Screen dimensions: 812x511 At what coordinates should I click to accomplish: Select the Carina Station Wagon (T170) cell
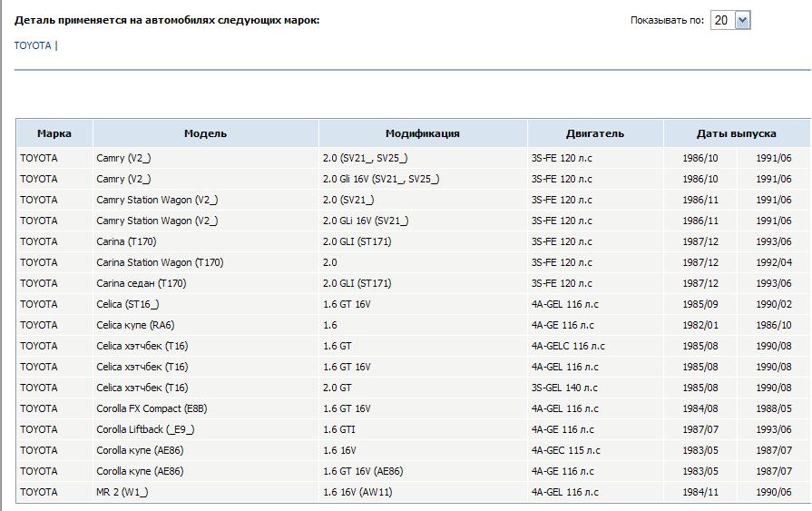160,262
